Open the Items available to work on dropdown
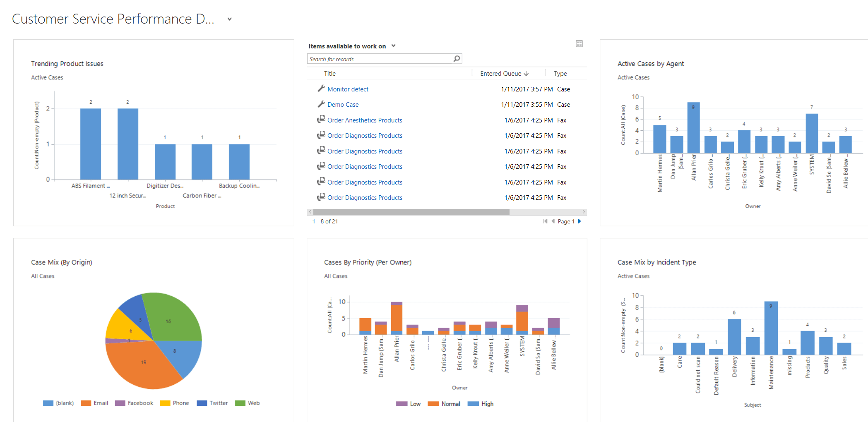The image size is (868, 422). (393, 46)
